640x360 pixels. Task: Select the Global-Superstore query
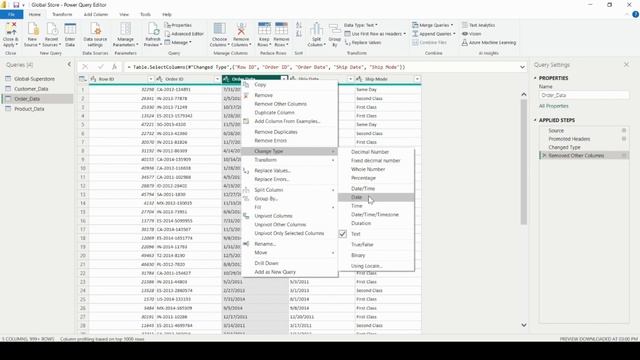click(34, 79)
